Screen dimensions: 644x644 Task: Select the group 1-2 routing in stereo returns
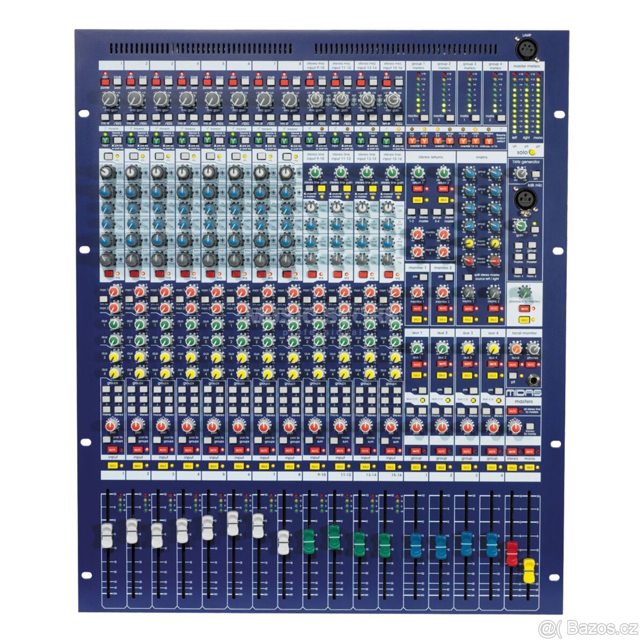[411, 211]
